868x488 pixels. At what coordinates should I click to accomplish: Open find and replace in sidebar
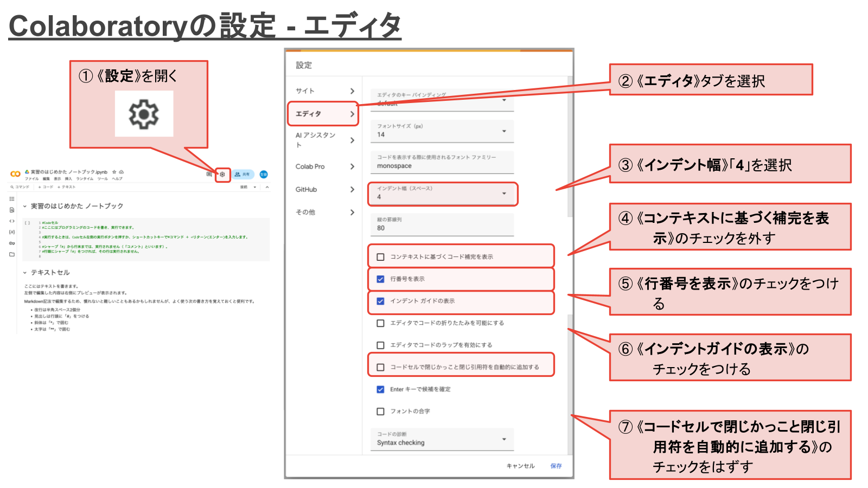point(12,210)
